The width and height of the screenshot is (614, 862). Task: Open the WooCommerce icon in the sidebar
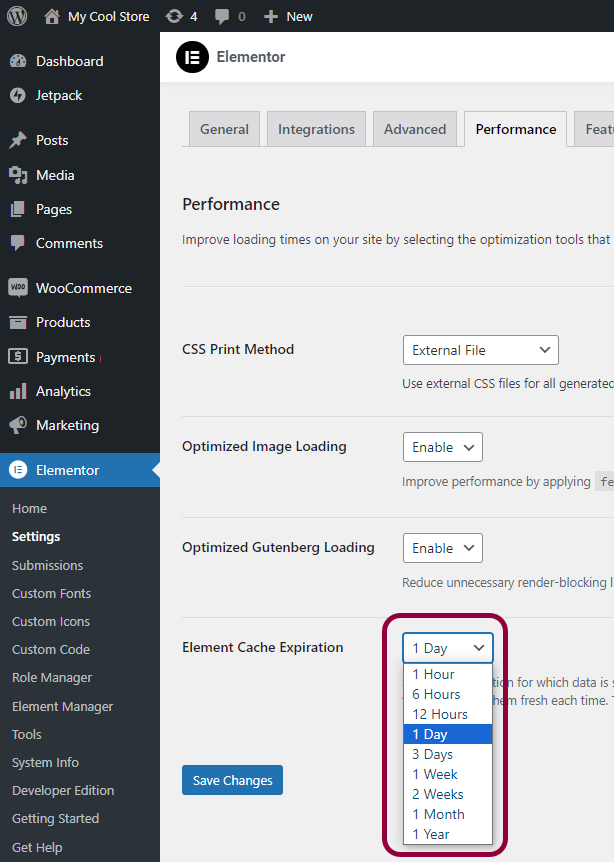[18, 288]
